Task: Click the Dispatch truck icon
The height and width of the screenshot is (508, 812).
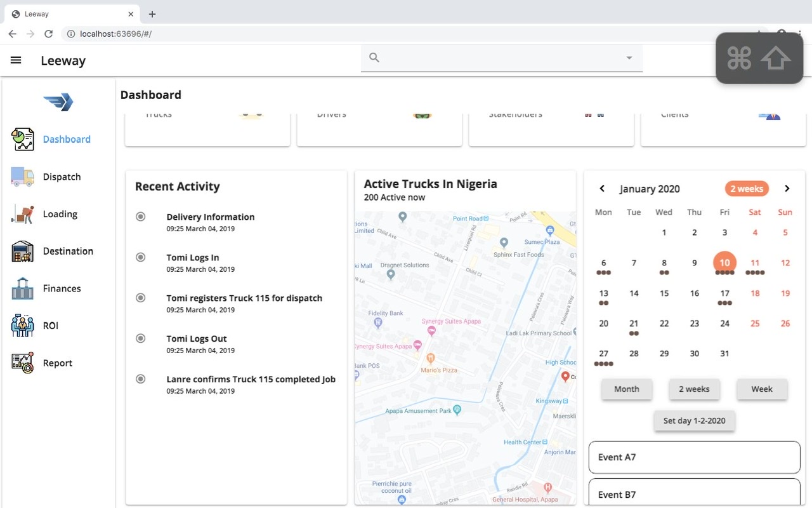Action: (23, 177)
